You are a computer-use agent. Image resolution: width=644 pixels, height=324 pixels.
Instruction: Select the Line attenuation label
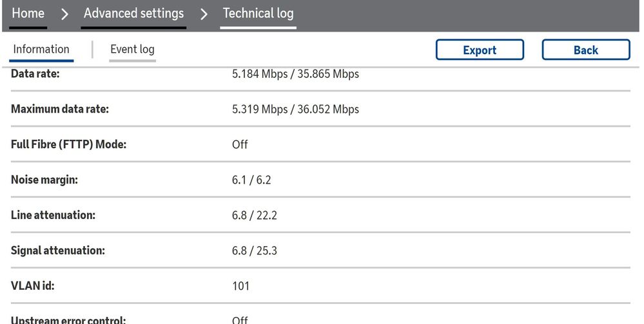53,215
